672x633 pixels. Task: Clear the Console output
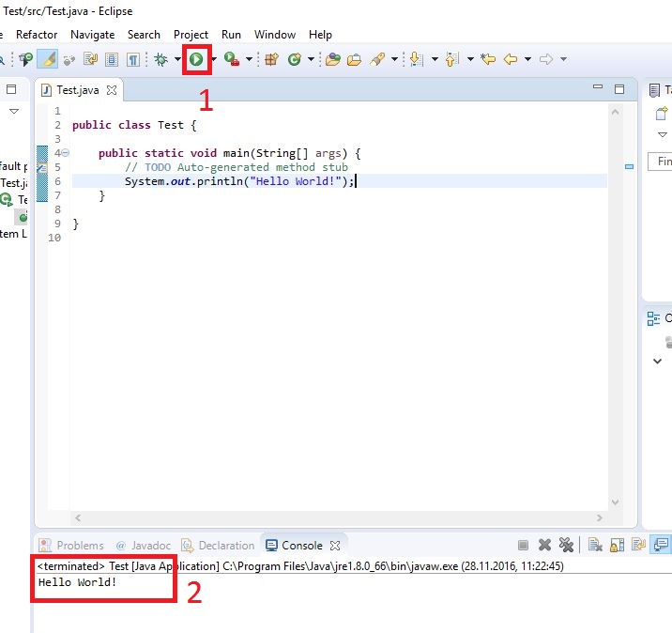(594, 545)
